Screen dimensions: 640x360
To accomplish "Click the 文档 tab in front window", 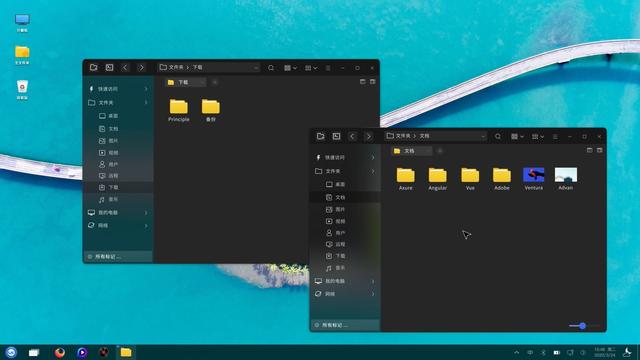I will click(x=412, y=151).
